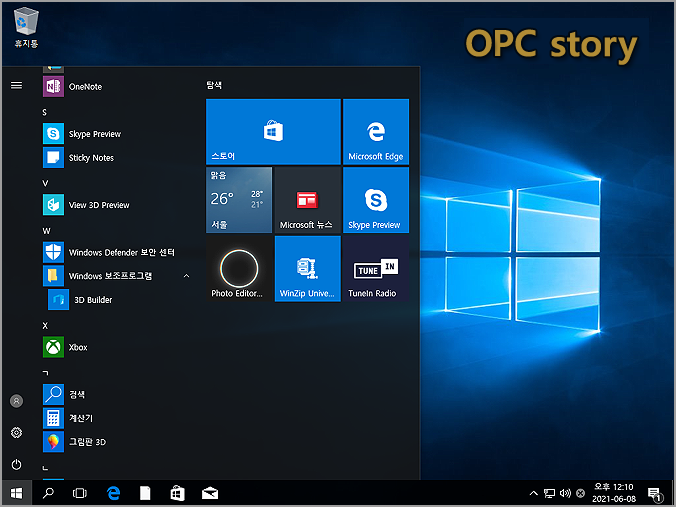
Task: Click the Windows 보조프로그램 folder icon
Action: tap(53, 276)
